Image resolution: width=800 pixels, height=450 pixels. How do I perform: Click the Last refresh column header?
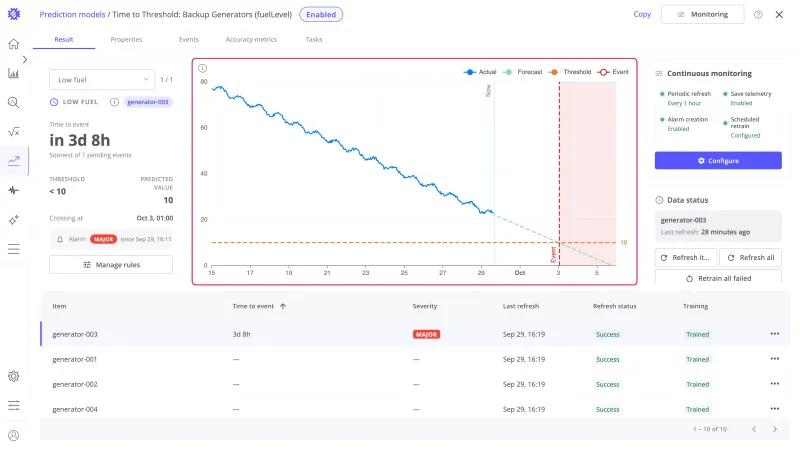pos(520,306)
